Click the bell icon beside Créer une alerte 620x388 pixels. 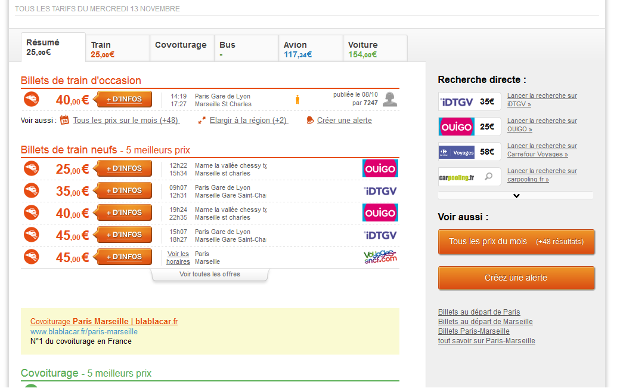(x=310, y=120)
